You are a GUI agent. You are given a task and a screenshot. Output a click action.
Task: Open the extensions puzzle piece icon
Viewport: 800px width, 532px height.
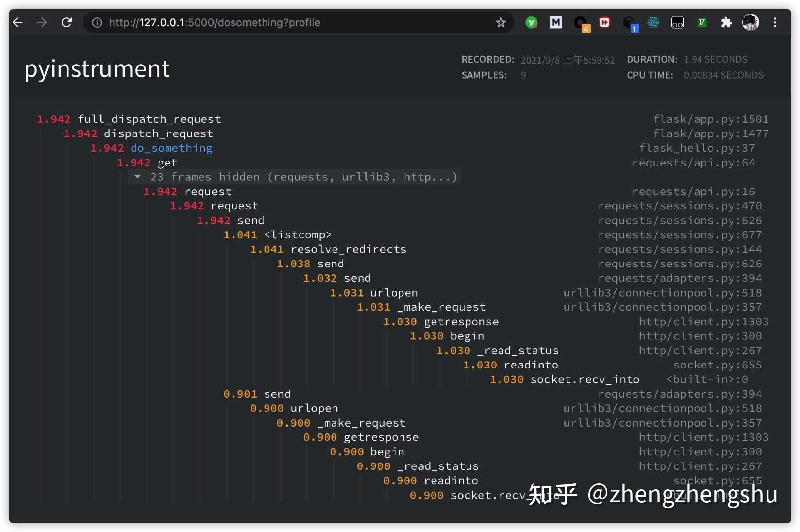tap(726, 22)
